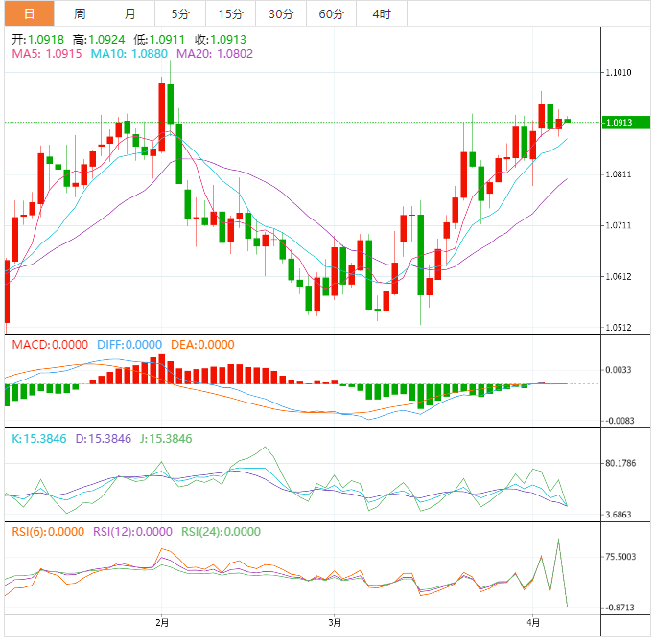Click the DEA value label
655x644 pixels.
[202, 344]
